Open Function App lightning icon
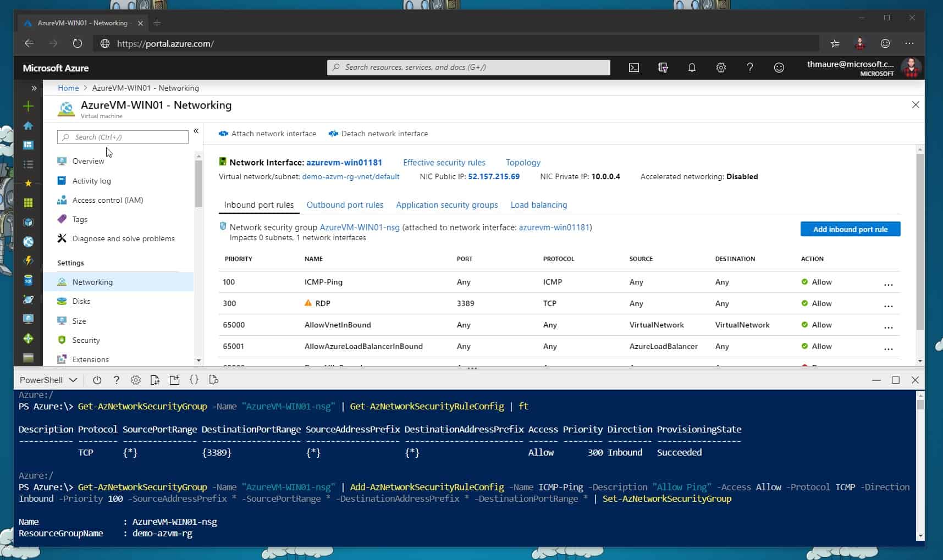This screenshot has width=943, height=560. click(x=28, y=261)
